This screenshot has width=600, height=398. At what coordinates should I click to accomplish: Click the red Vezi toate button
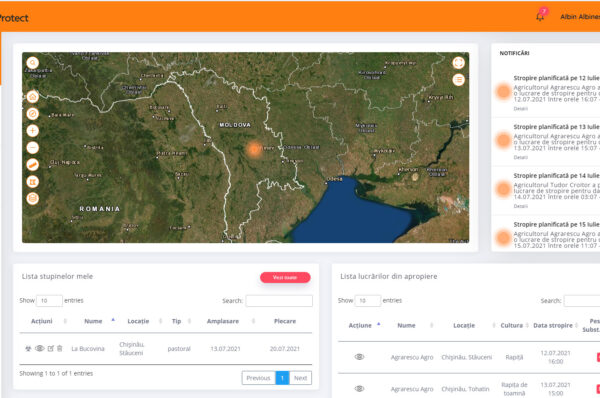pyautogui.click(x=285, y=277)
